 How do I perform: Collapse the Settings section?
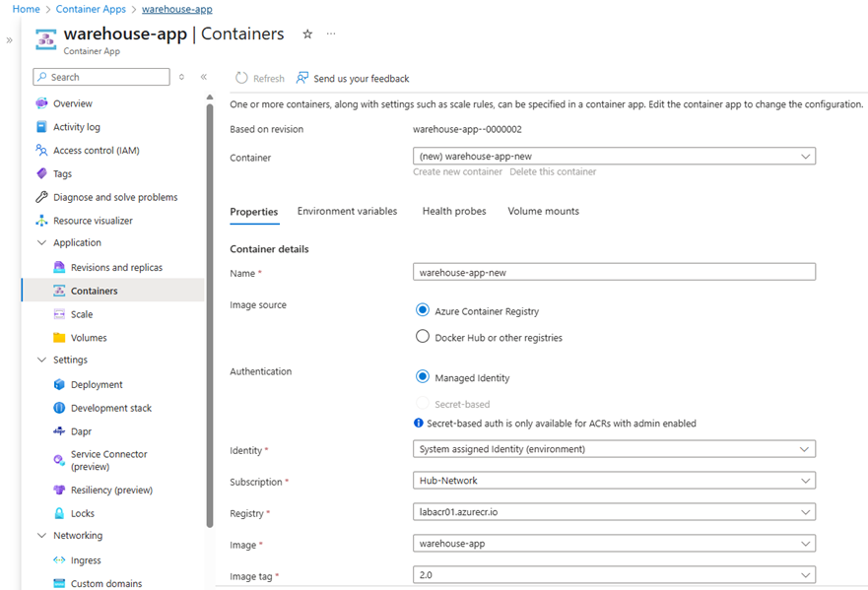coord(41,360)
